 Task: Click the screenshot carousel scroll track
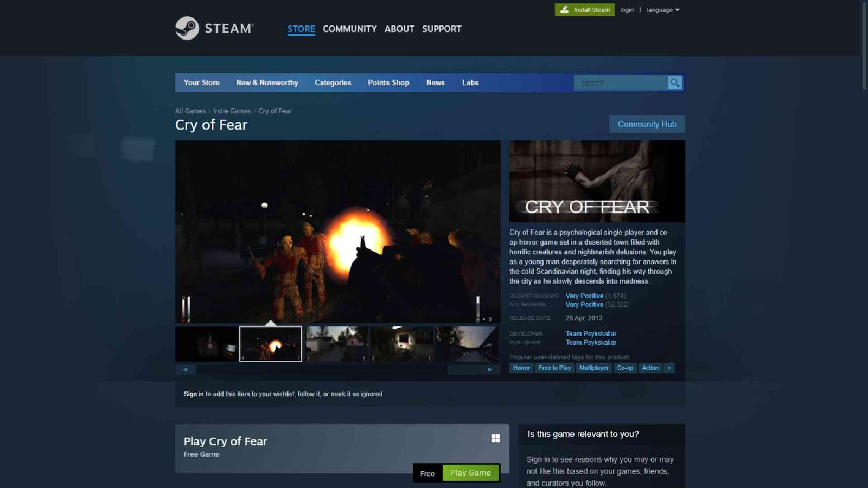[x=337, y=369]
